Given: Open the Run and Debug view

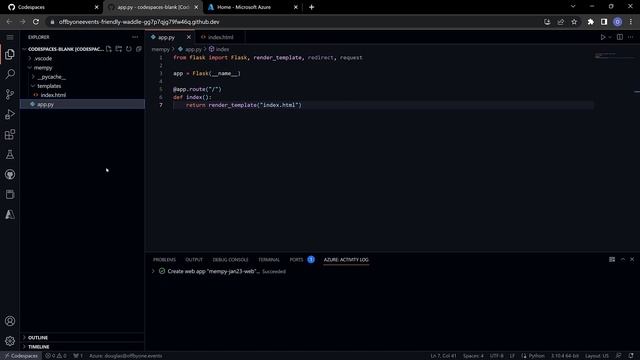Looking at the screenshot, I should pyautogui.click(x=10, y=114).
